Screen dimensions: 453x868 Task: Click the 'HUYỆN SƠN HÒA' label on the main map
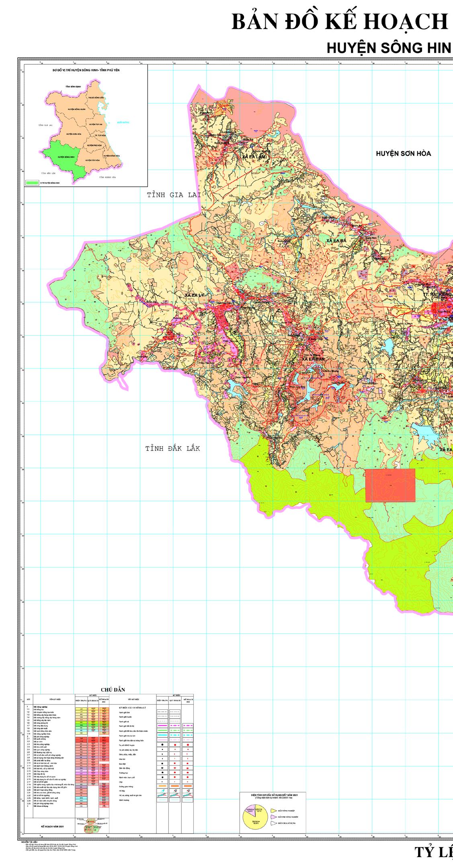tap(403, 154)
